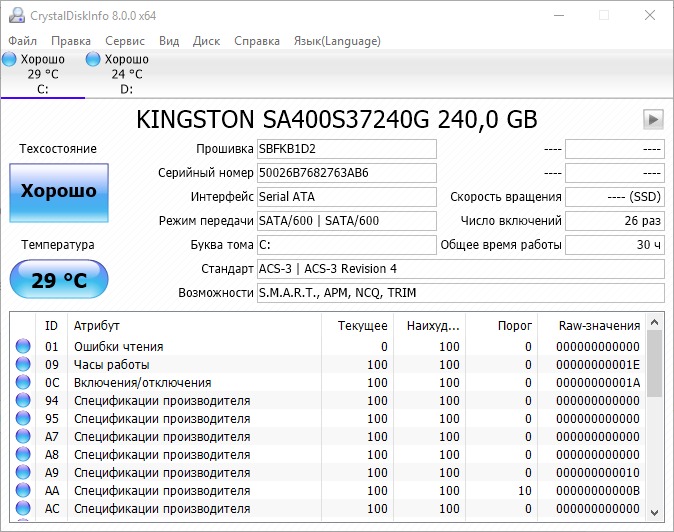The height and width of the screenshot is (532, 674).
Task: Click the next disk arrow button
Action: pyautogui.click(x=653, y=120)
